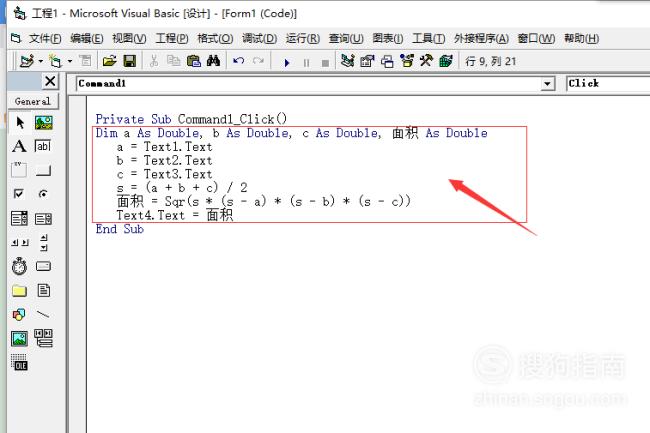Select the Timer control tool
This screenshot has width=650, height=433.
pos(19,266)
